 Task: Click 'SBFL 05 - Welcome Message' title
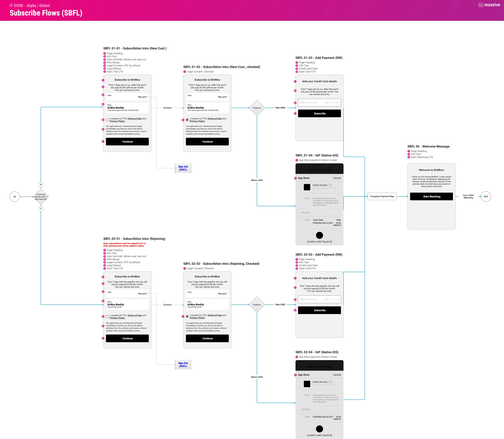pyautogui.click(x=428, y=147)
